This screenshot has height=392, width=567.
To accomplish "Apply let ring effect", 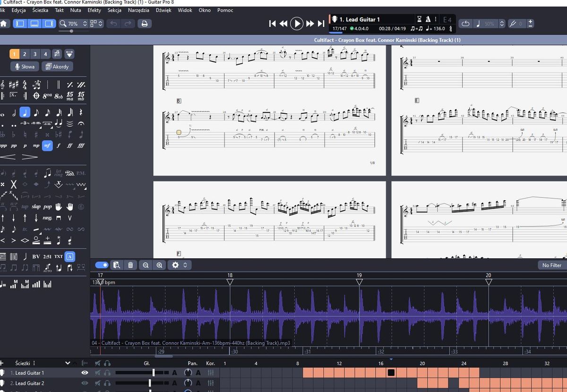I will pos(59,173).
